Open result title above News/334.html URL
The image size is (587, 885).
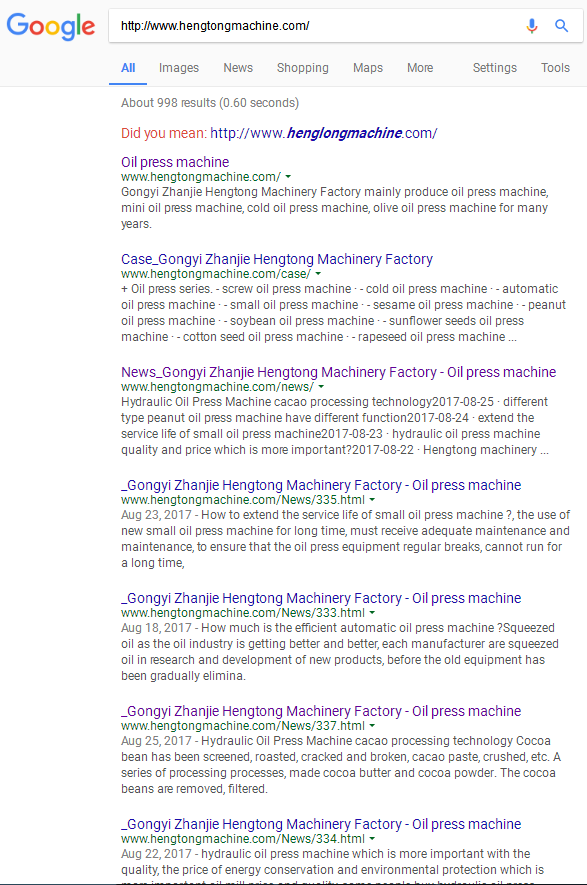point(321,823)
